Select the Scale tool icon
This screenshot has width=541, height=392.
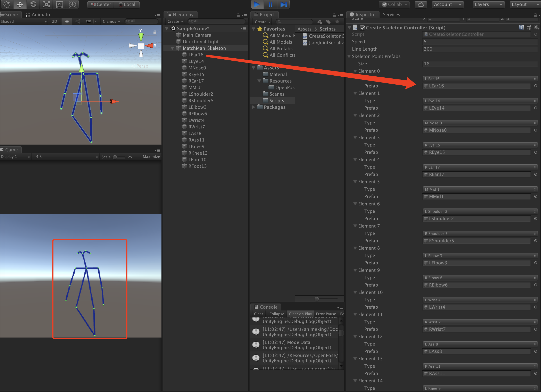(x=46, y=4)
